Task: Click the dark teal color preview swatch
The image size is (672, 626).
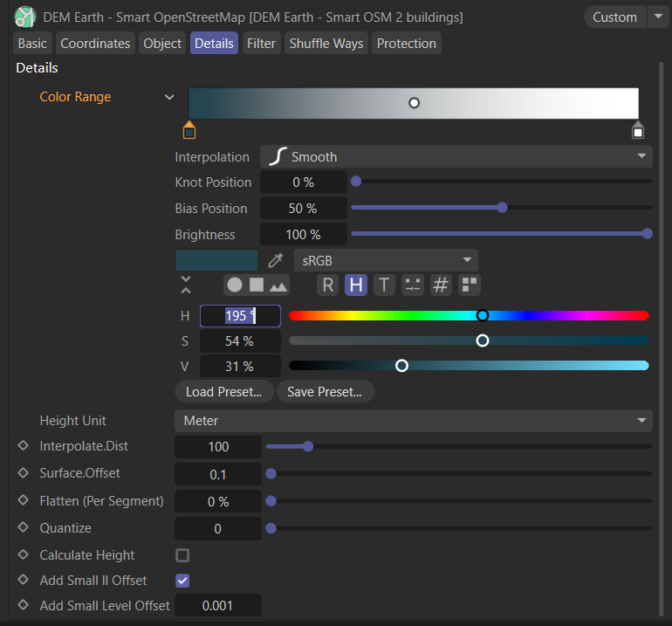Action: pyautogui.click(x=216, y=260)
